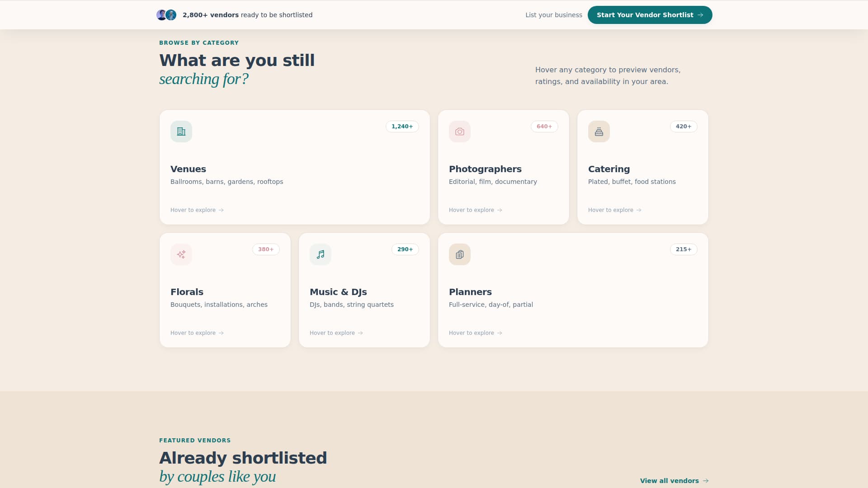Click the 420+ catering count badge
Image resolution: width=868 pixels, height=488 pixels.
[x=684, y=127]
